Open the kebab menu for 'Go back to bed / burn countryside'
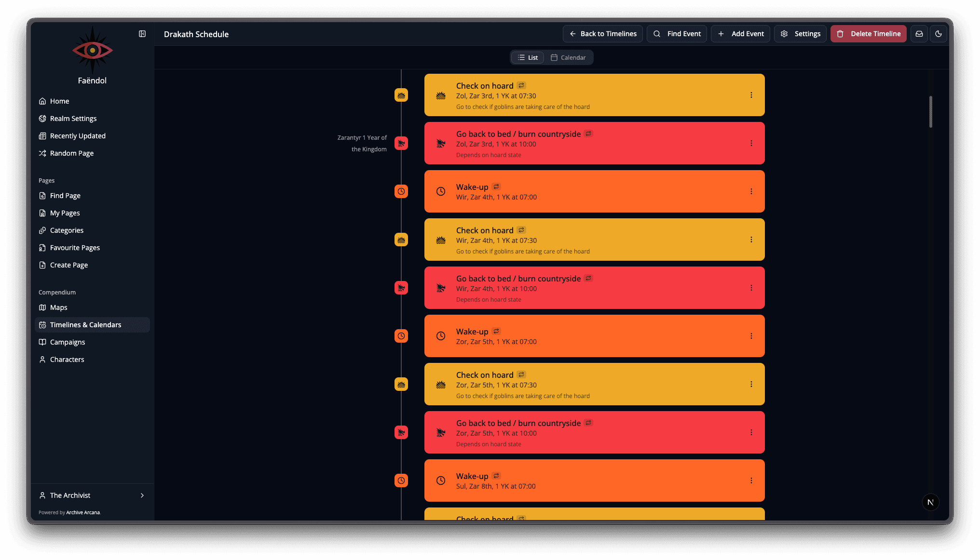This screenshot has height=560, width=980. [751, 143]
